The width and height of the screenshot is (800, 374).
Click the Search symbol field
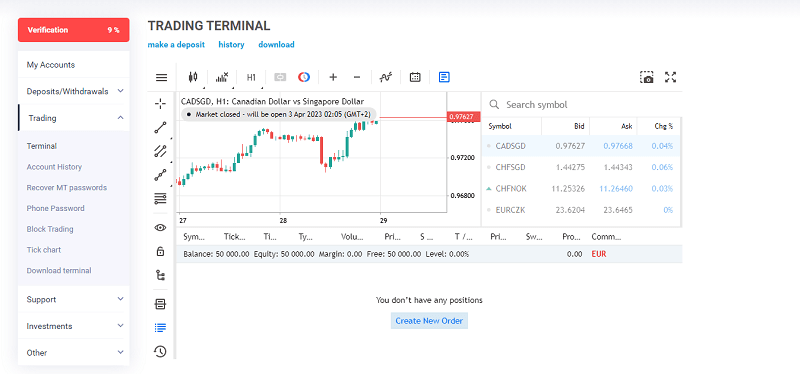point(582,105)
